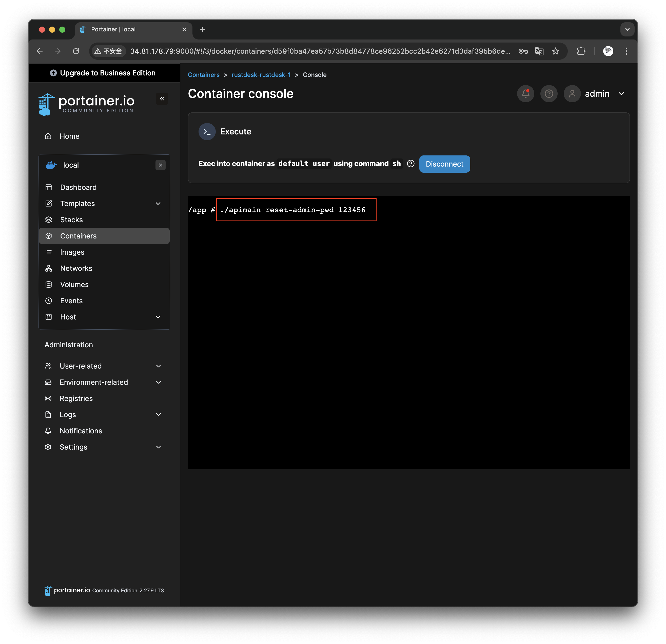Expand the Templates submenu
The image size is (666, 644).
[158, 204]
